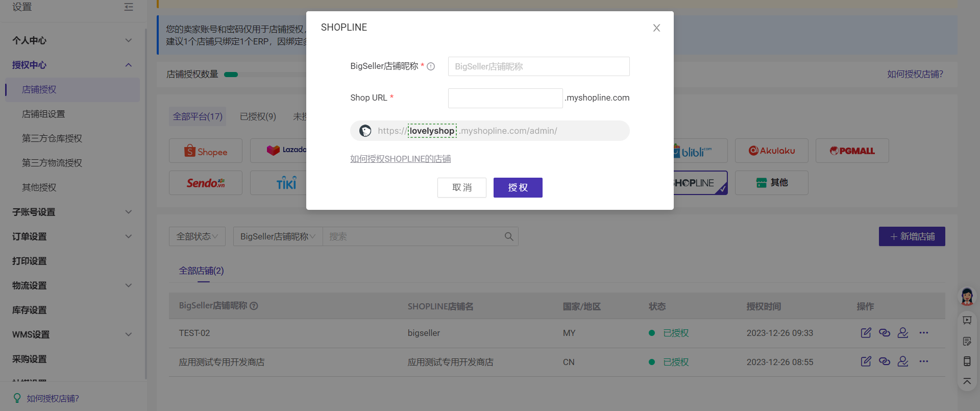The height and width of the screenshot is (411, 980).
Task: Open BigSeller店铺昵称 search type dropdown
Action: 278,236
